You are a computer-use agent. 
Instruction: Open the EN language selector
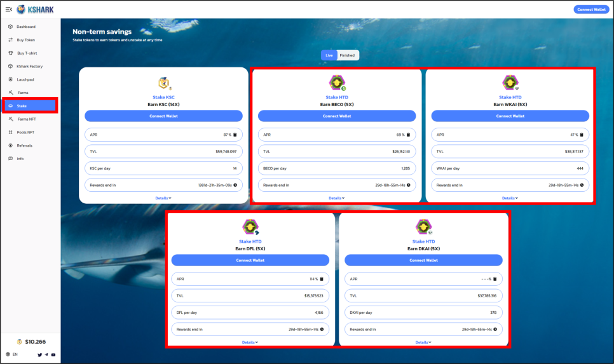click(x=12, y=354)
